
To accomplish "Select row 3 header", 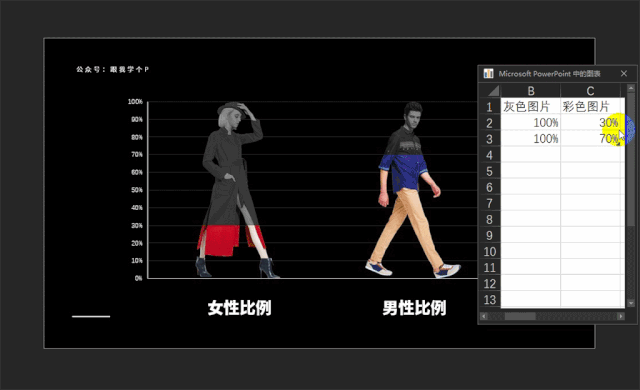I will point(489,139).
